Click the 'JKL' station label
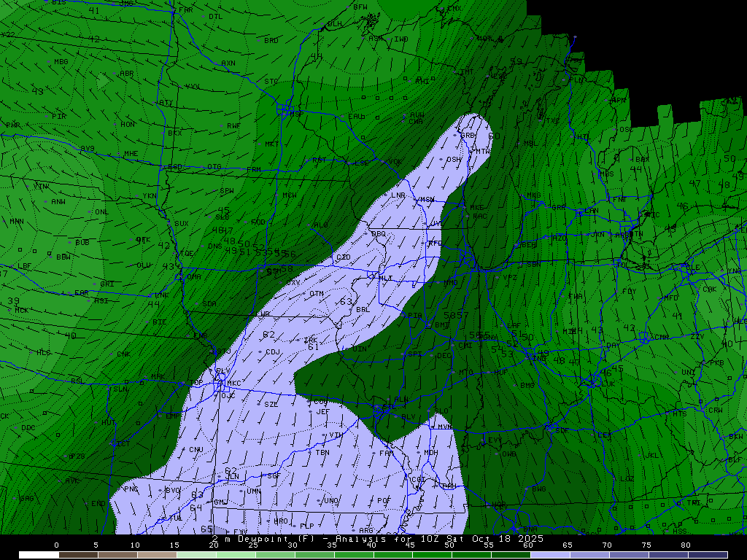 tap(651, 455)
